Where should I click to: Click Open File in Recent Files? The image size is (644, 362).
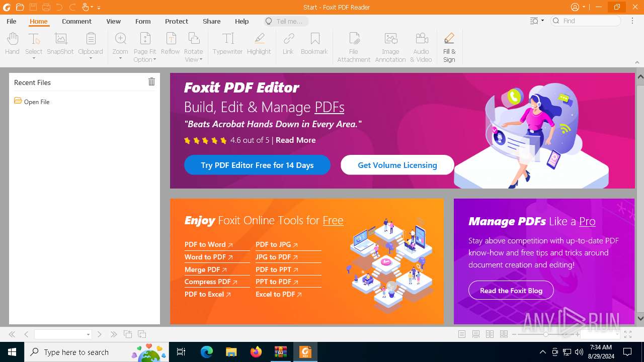32,102
